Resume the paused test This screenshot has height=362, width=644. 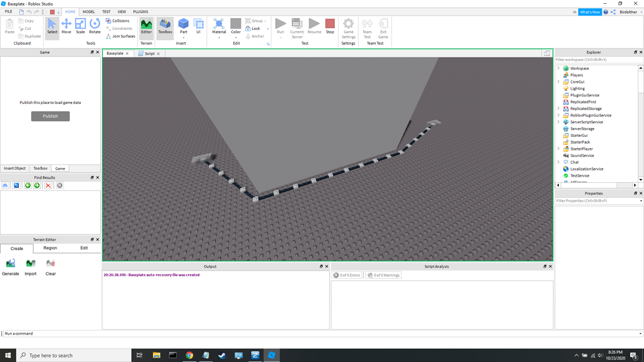coord(314,26)
